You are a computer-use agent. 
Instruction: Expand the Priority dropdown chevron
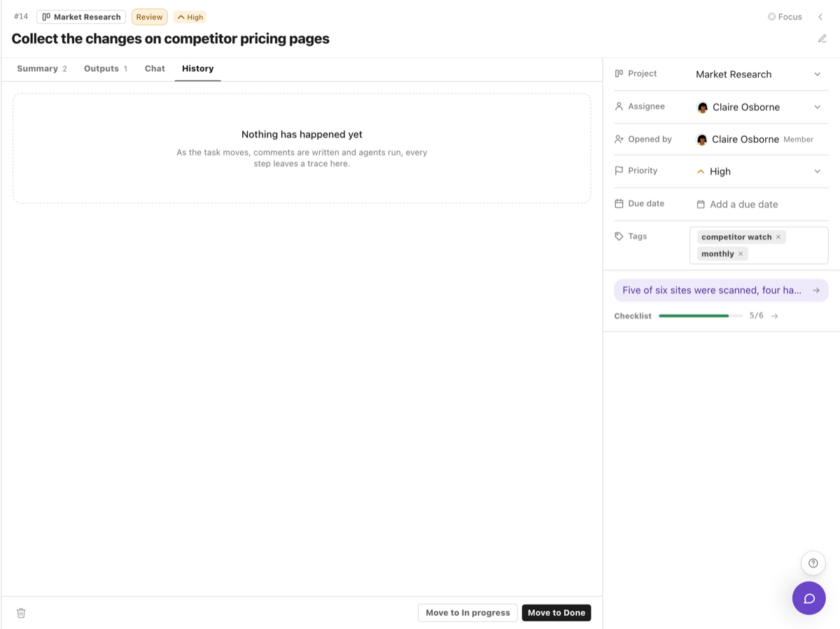[x=818, y=172]
